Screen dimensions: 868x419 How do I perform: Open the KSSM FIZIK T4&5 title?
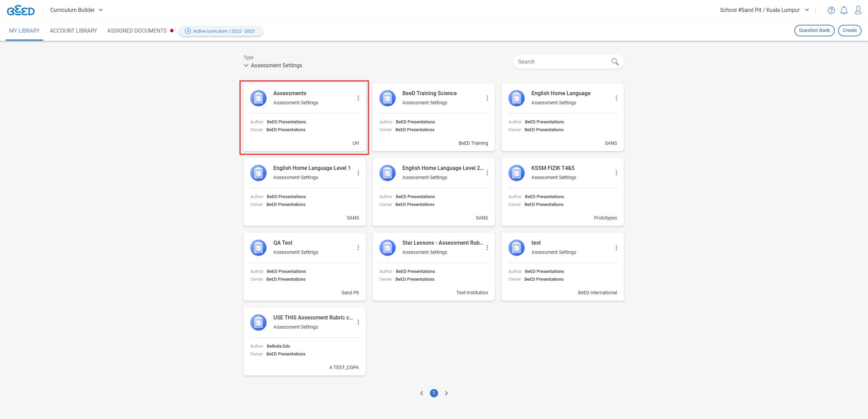[553, 168]
